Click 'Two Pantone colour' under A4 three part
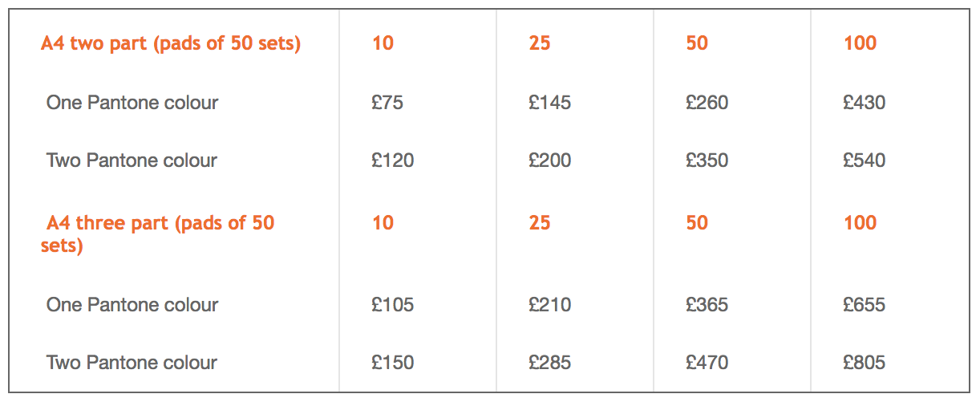The image size is (980, 398). 132,363
